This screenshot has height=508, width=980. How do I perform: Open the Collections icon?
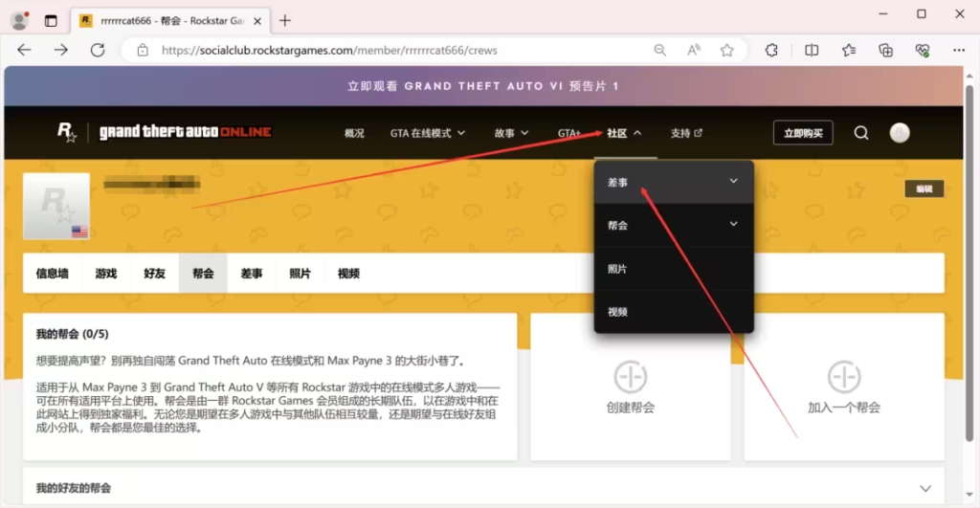885,50
